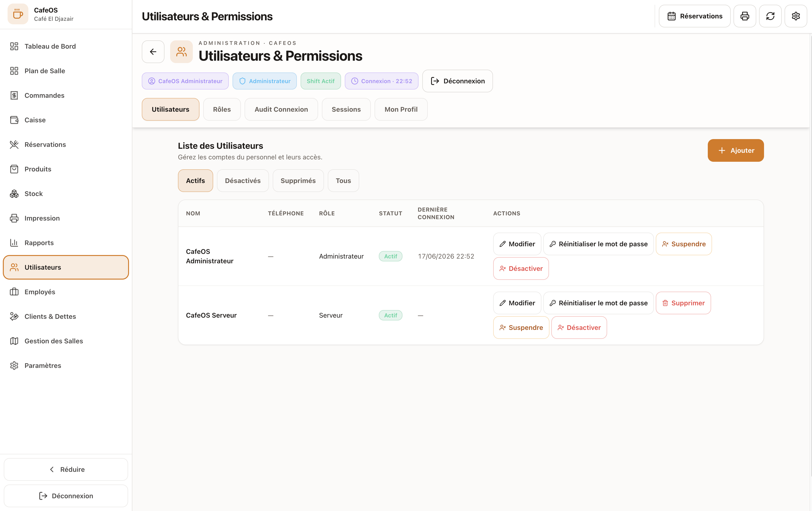Click the DERNIÈRE CONNEXION column header
Screen dimensions: 812x511
[436, 213]
